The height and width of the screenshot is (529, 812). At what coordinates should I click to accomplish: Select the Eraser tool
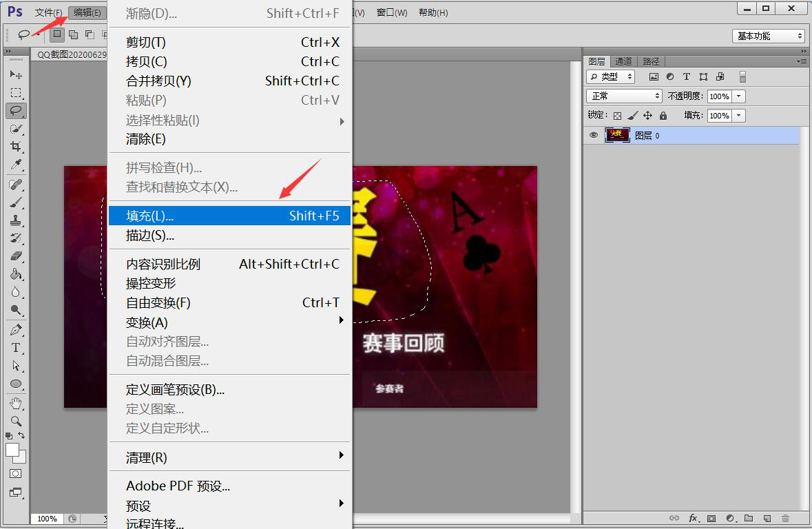point(16,256)
